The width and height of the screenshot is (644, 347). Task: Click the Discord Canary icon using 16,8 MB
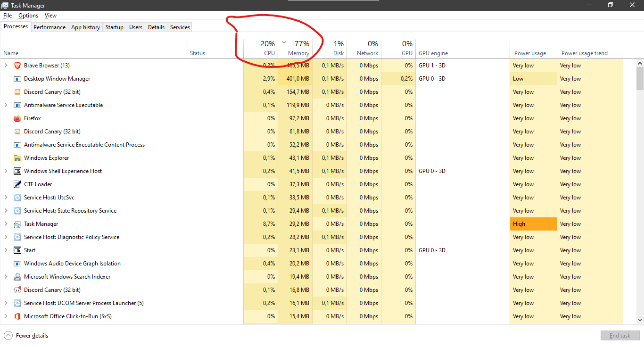(17, 290)
